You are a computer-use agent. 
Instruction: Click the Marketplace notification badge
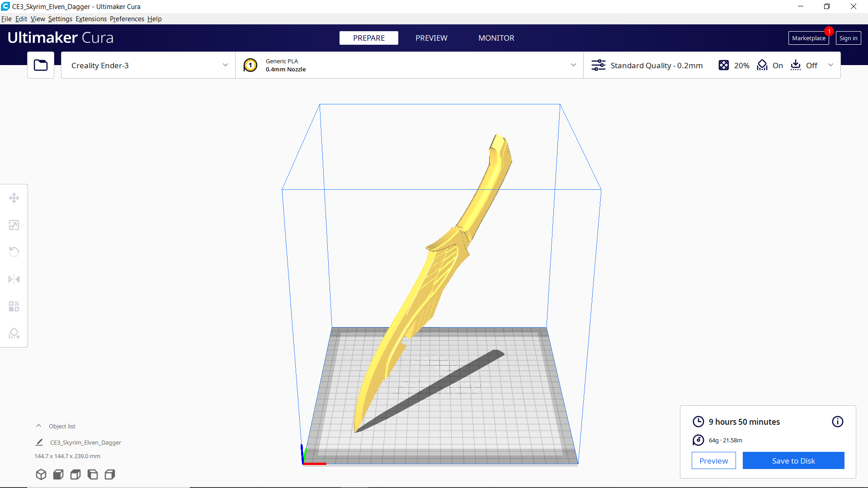[829, 31]
